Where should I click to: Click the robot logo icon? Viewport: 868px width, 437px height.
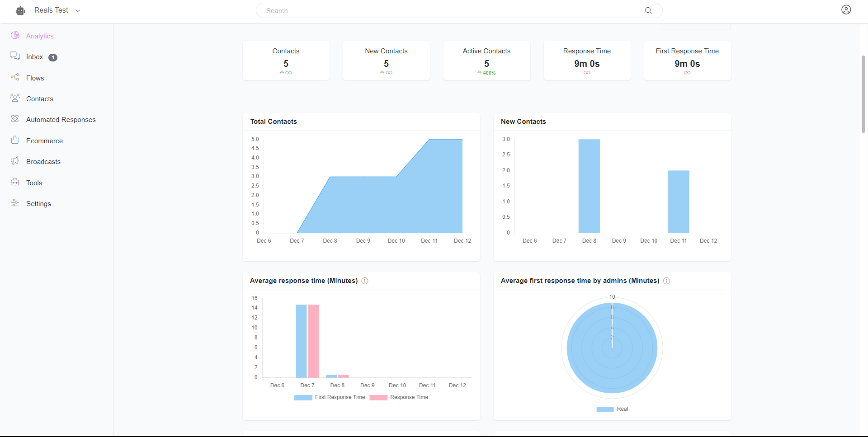click(20, 10)
